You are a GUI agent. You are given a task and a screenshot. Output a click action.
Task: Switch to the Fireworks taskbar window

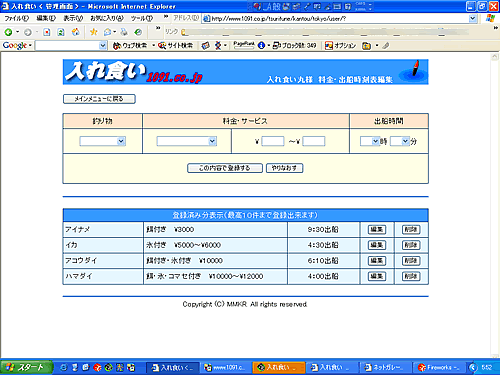(439, 367)
